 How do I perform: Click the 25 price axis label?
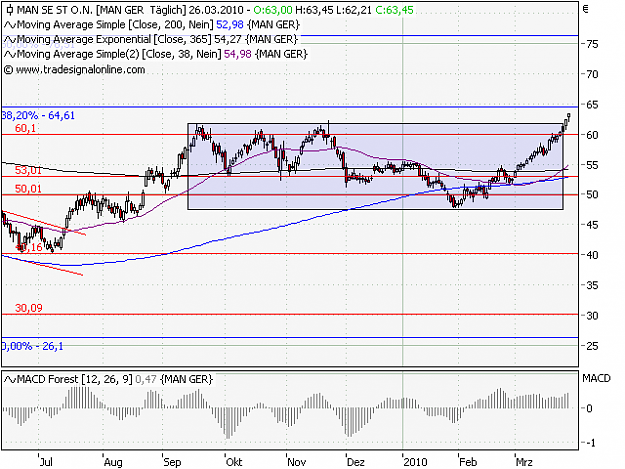(x=592, y=346)
